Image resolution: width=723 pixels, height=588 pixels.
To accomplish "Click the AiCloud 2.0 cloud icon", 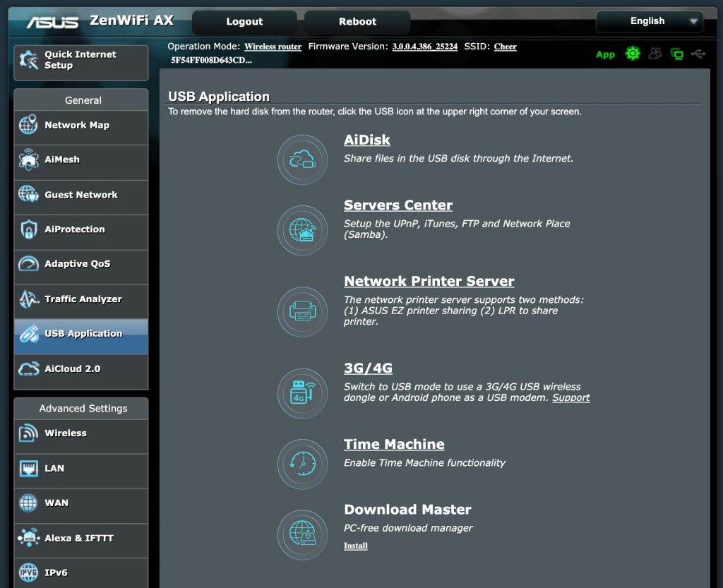I will tap(28, 368).
